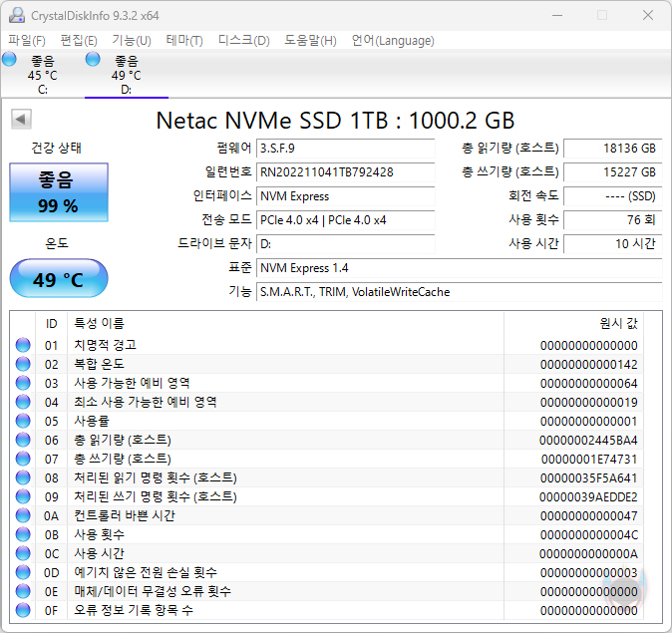The image size is (672, 633).
Task: Click status orb of attribute 04 최소 사용 가능한 예비 영역
Action: 23,402
